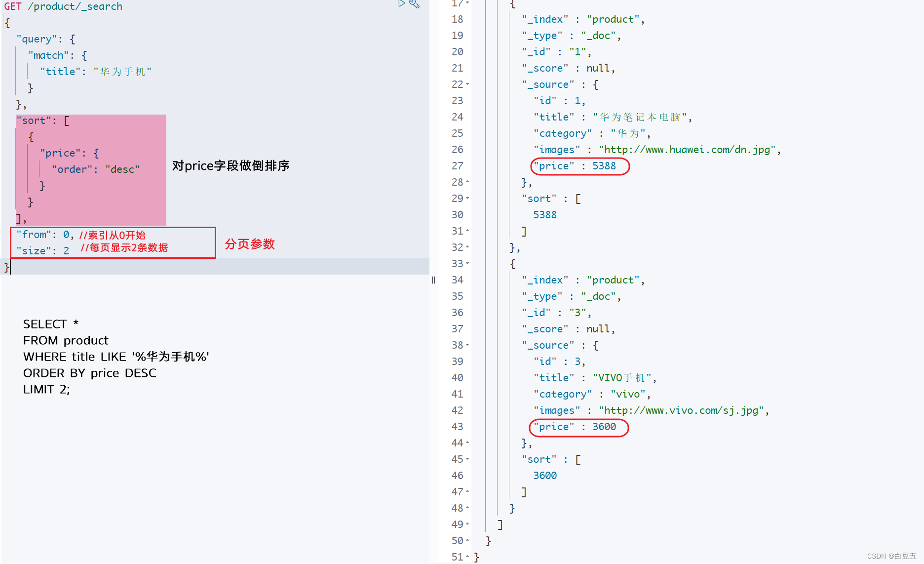Click the LIMIT 2; SQL line
Viewport: 924px width, 564px height.
coord(46,389)
